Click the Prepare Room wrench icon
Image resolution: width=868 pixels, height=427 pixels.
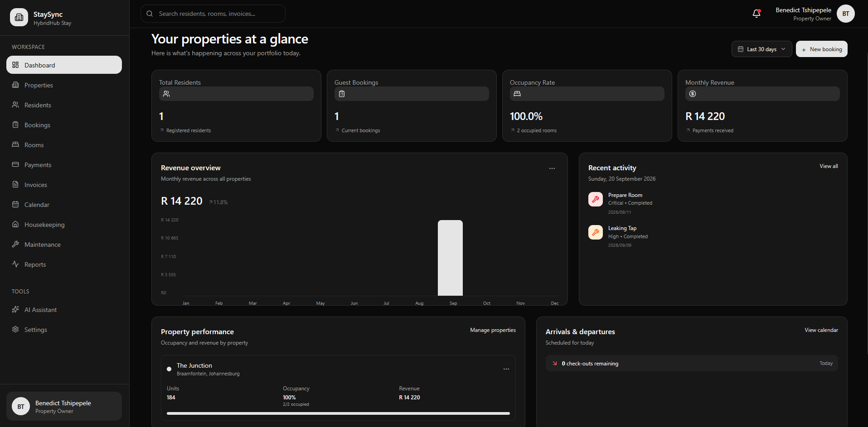596,199
